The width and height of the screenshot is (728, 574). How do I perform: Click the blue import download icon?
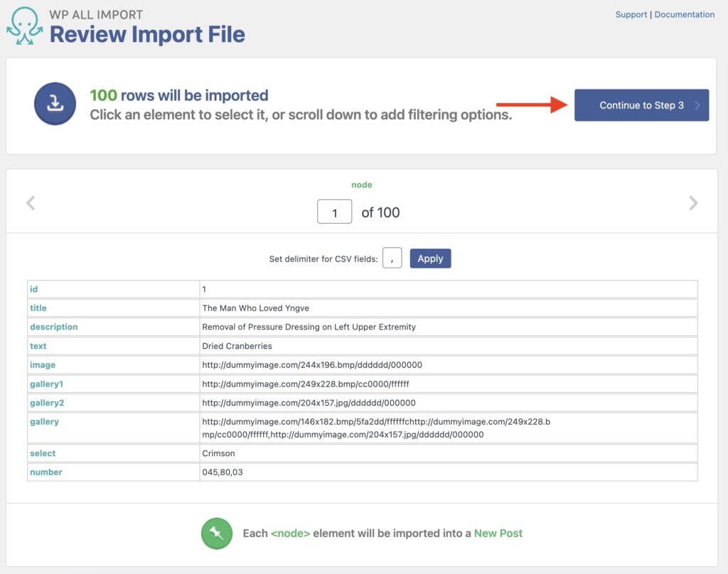tap(55, 104)
